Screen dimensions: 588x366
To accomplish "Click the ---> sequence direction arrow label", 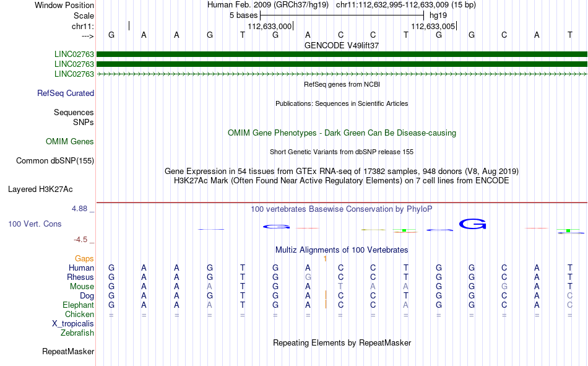I will click(87, 36).
